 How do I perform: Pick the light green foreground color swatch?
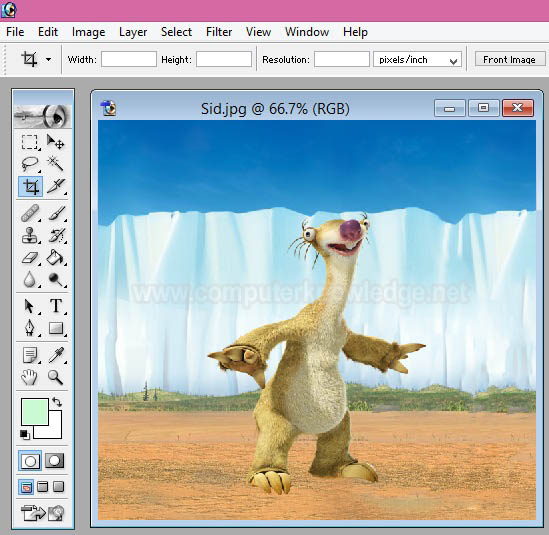(34, 411)
